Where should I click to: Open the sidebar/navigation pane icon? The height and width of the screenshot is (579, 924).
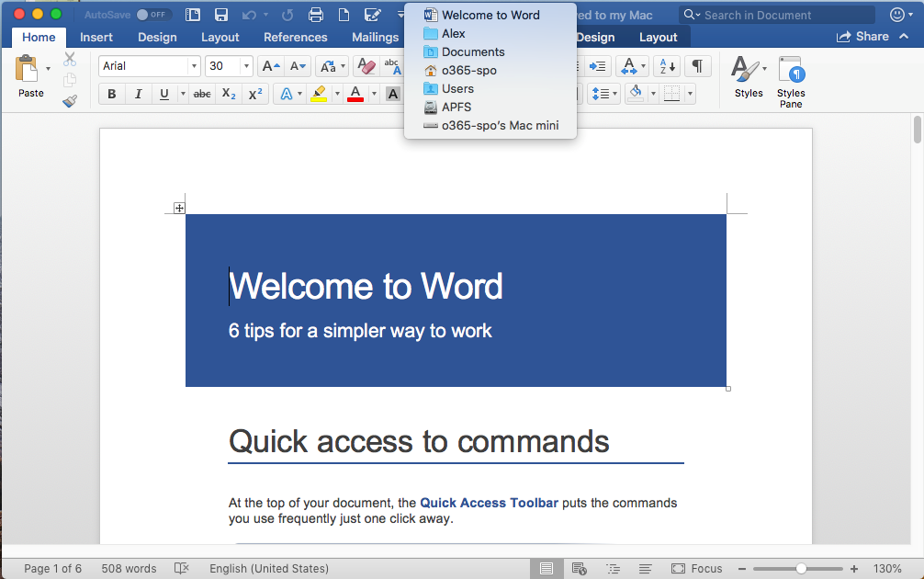click(193, 15)
